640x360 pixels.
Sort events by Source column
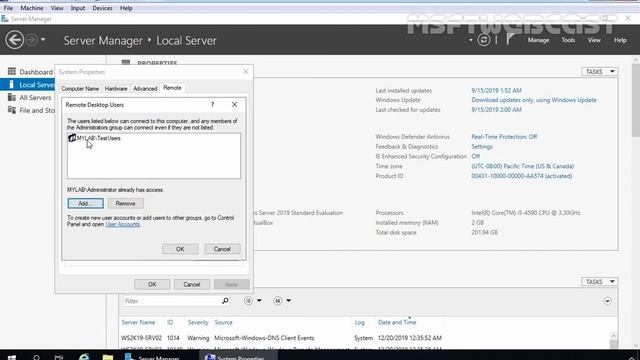223,322
